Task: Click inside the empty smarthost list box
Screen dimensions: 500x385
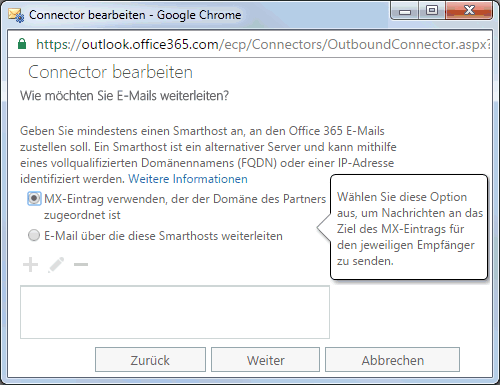Action: click(175, 312)
